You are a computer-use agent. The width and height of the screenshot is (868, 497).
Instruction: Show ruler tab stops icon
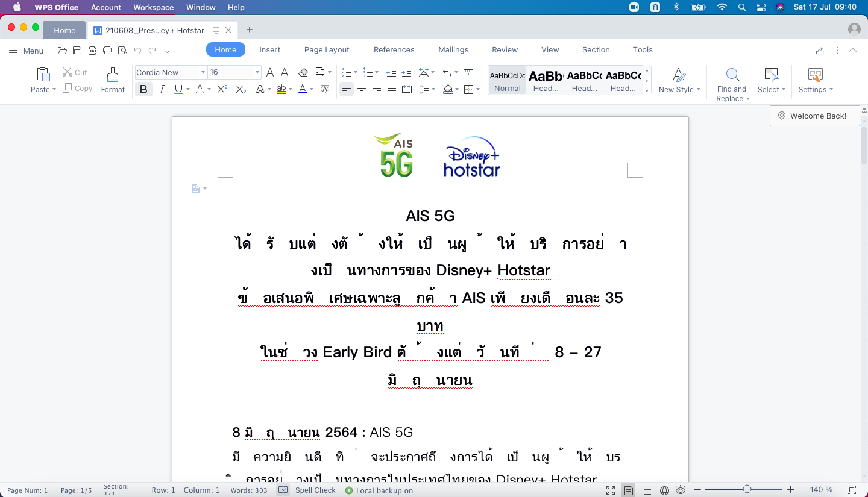point(468,72)
